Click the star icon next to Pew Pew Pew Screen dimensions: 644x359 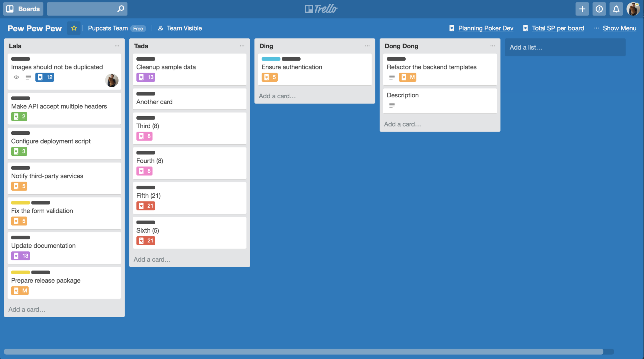click(74, 28)
